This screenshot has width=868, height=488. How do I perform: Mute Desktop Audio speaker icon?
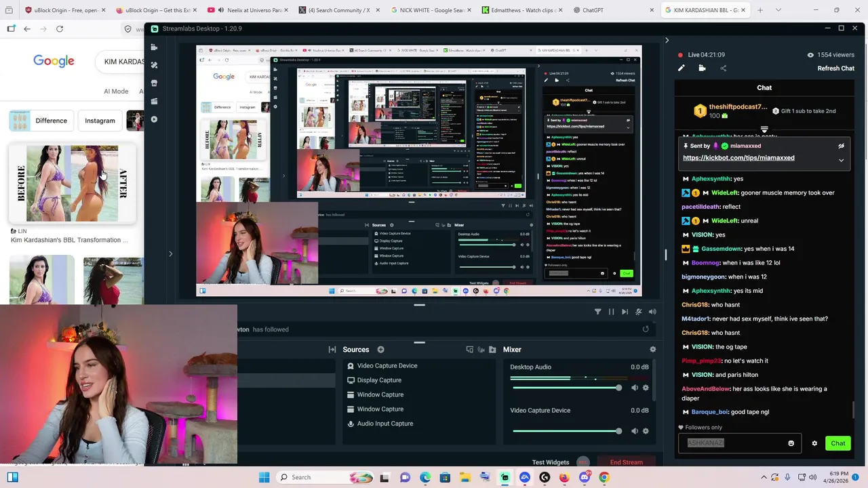[x=634, y=388]
